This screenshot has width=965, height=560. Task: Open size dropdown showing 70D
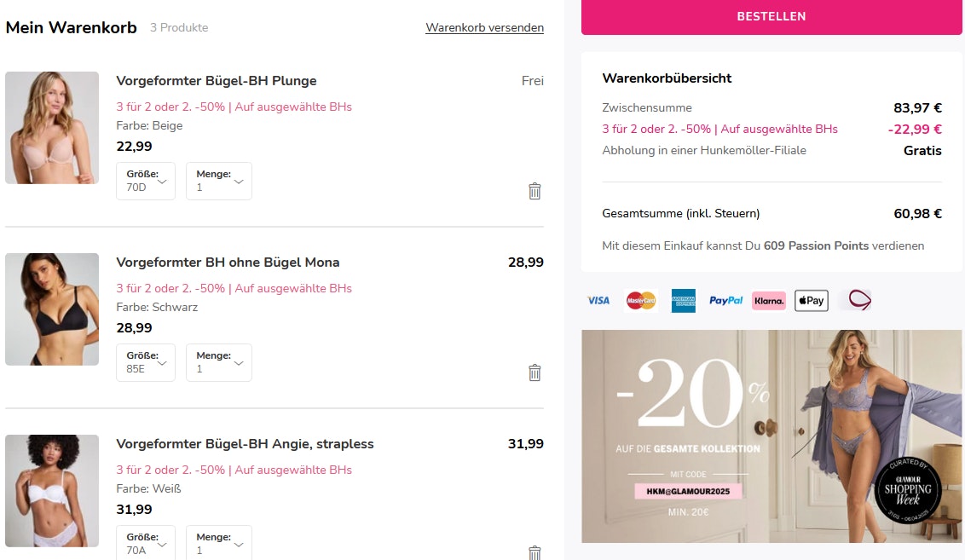[146, 181]
